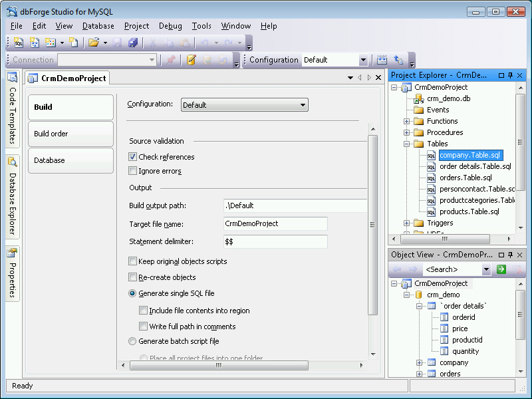Open the Properties side panel
The width and height of the screenshot is (532, 399).
coord(13,273)
